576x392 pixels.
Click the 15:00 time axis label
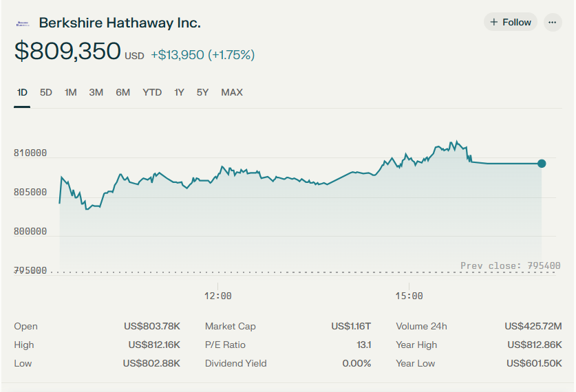409,296
